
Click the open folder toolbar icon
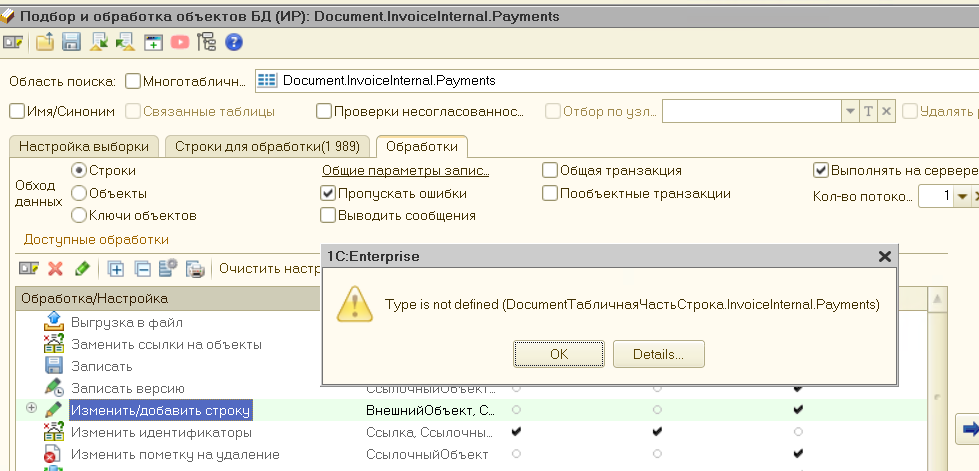coord(45,42)
